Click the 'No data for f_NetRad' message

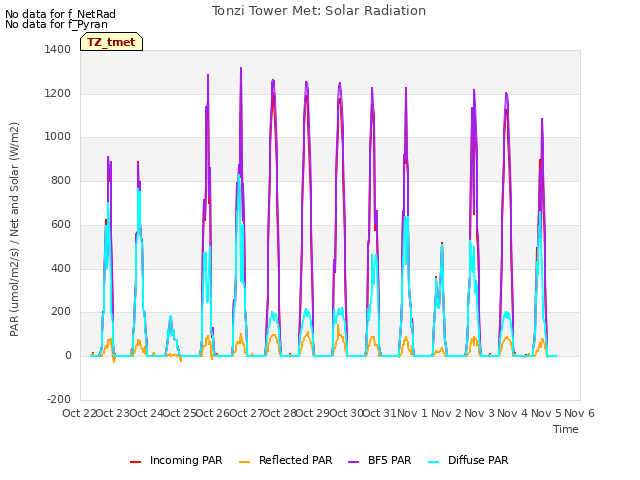60,14
